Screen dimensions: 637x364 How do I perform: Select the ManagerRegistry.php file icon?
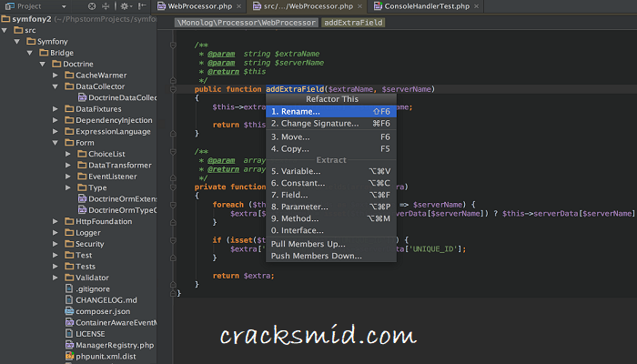pyautogui.click(x=69, y=345)
